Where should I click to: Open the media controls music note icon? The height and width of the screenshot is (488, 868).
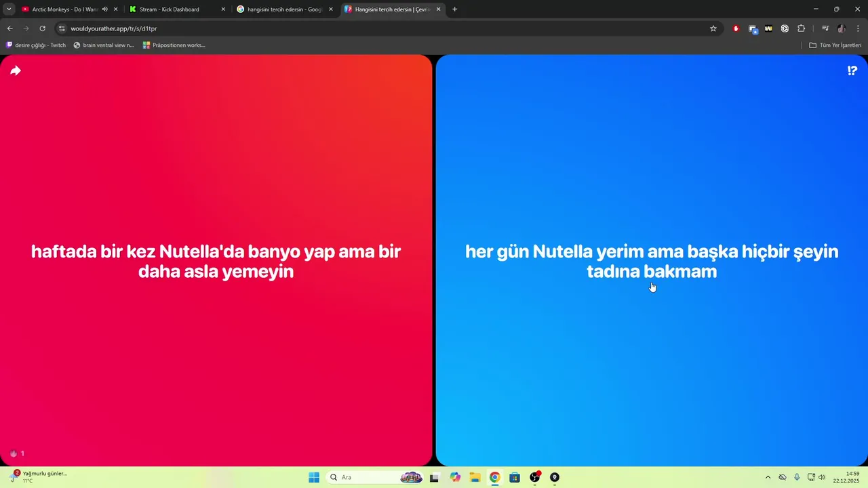tap(825, 28)
